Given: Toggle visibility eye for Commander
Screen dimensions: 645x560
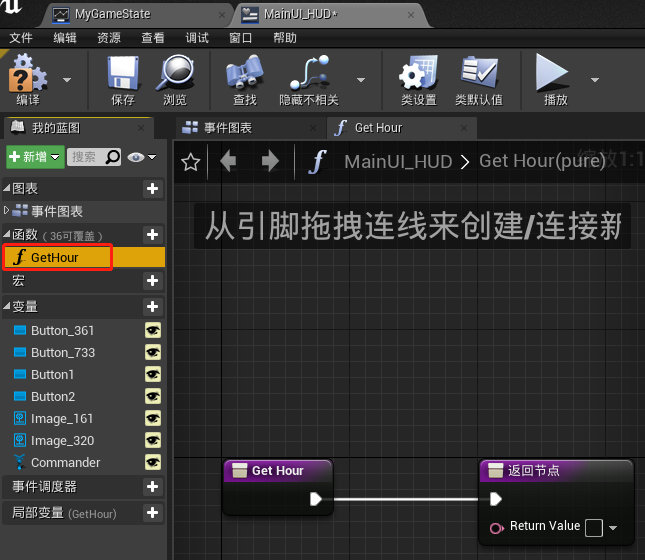Looking at the screenshot, I should (x=153, y=462).
